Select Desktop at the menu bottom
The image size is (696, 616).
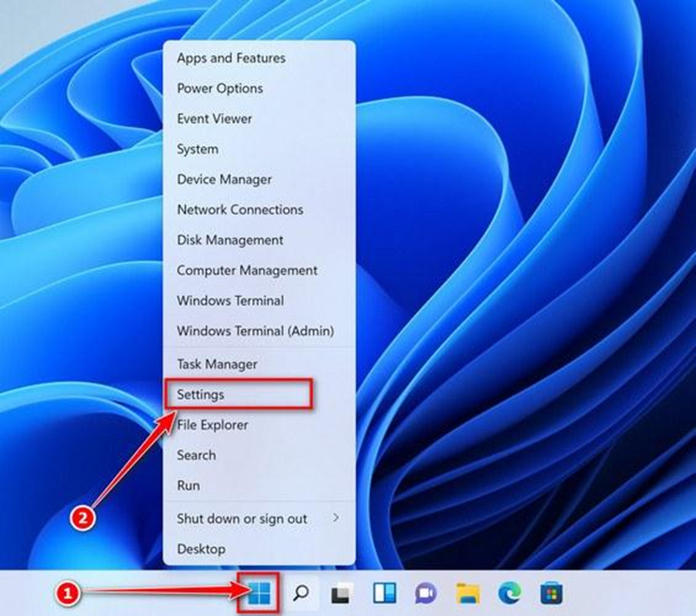(259, 549)
